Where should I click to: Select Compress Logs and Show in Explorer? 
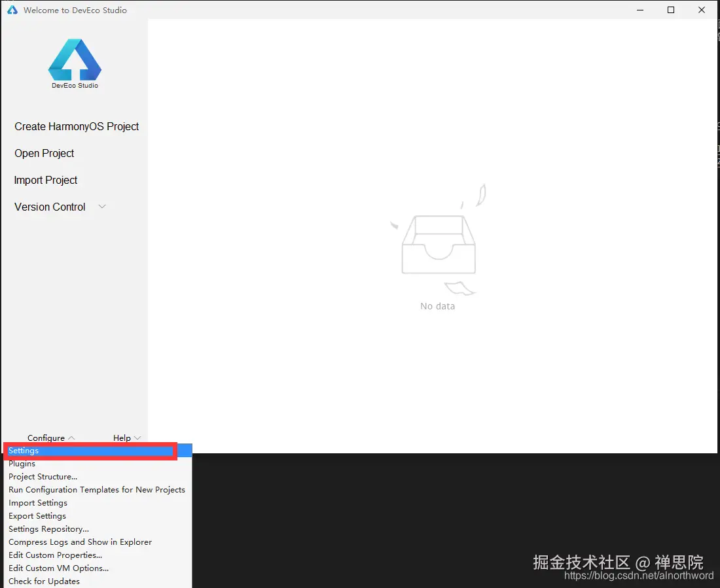coord(80,542)
